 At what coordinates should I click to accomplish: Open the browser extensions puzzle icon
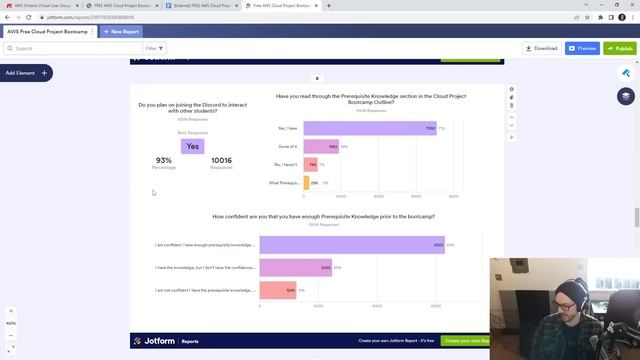point(600,17)
